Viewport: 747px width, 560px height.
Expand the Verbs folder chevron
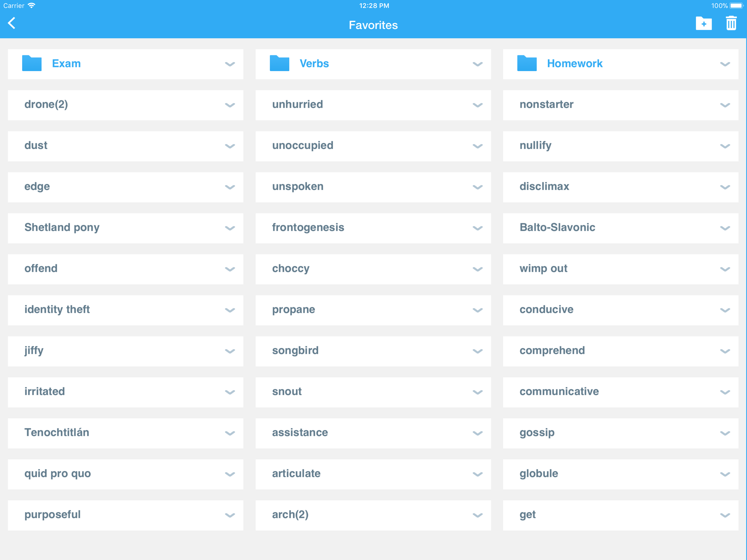477,64
